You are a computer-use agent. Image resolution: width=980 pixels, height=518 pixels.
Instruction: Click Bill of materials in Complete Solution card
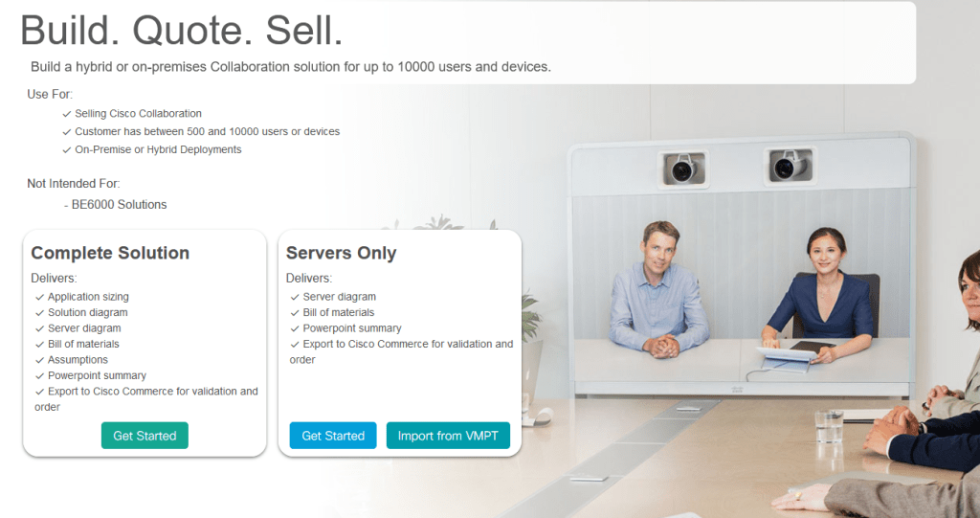pos(83,344)
